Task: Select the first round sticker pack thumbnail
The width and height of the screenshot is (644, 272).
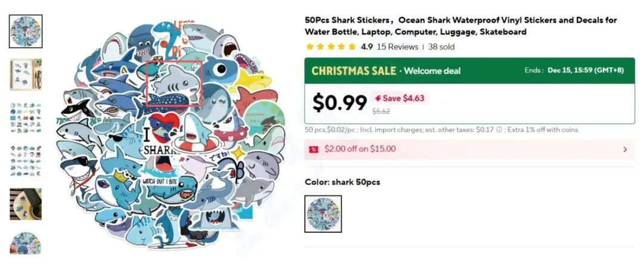Action: pos(26,31)
